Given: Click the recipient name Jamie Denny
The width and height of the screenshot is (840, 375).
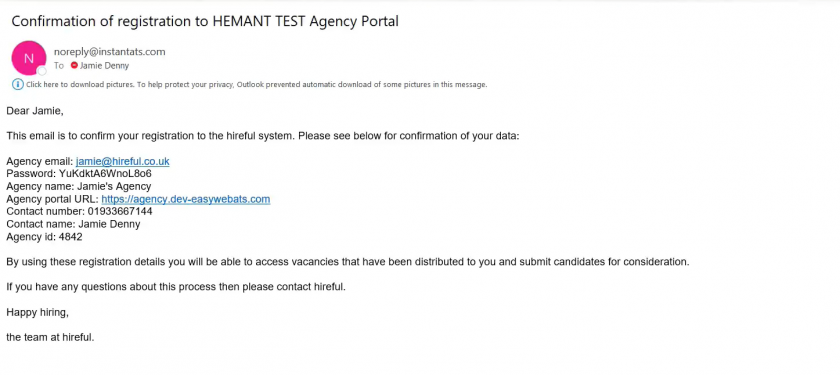Looking at the screenshot, I should (x=104, y=65).
